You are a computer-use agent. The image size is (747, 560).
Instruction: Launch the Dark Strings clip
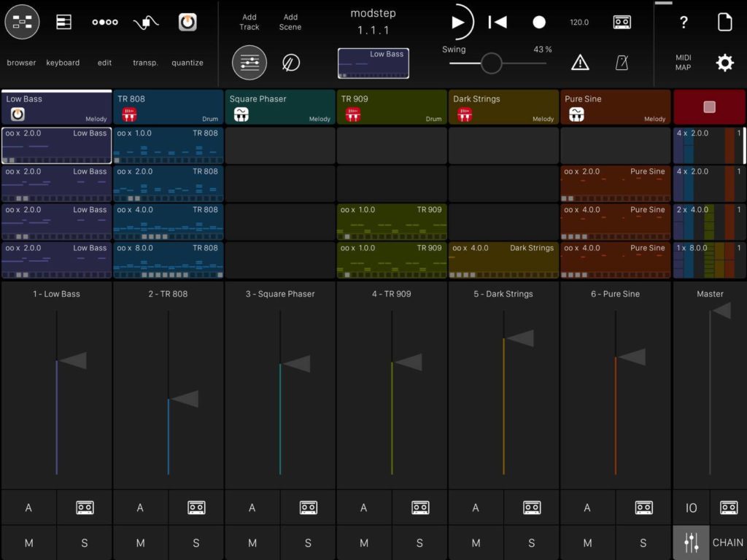503,260
